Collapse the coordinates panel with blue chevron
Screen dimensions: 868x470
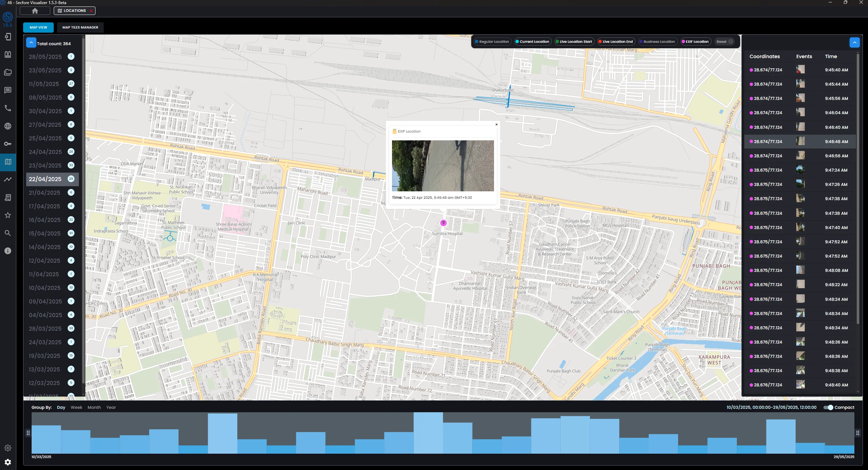tap(854, 43)
